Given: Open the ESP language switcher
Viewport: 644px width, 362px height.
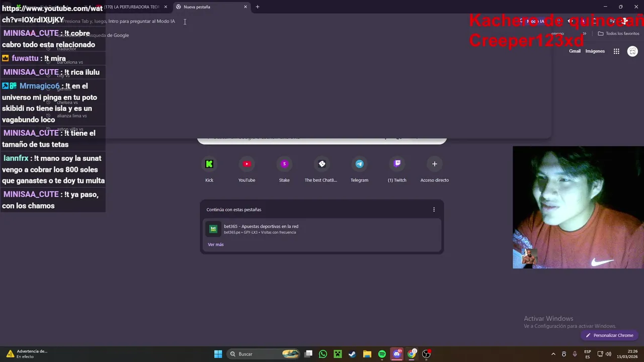Looking at the screenshot, I should tap(588, 354).
